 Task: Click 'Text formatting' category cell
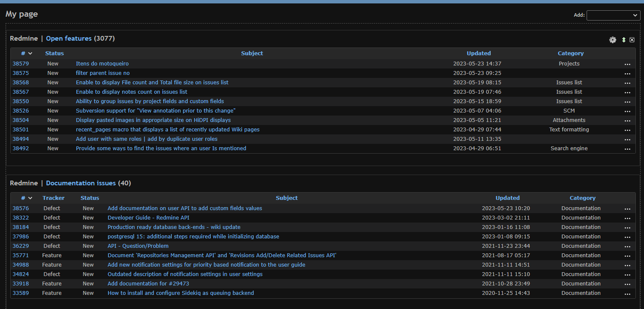pos(569,130)
